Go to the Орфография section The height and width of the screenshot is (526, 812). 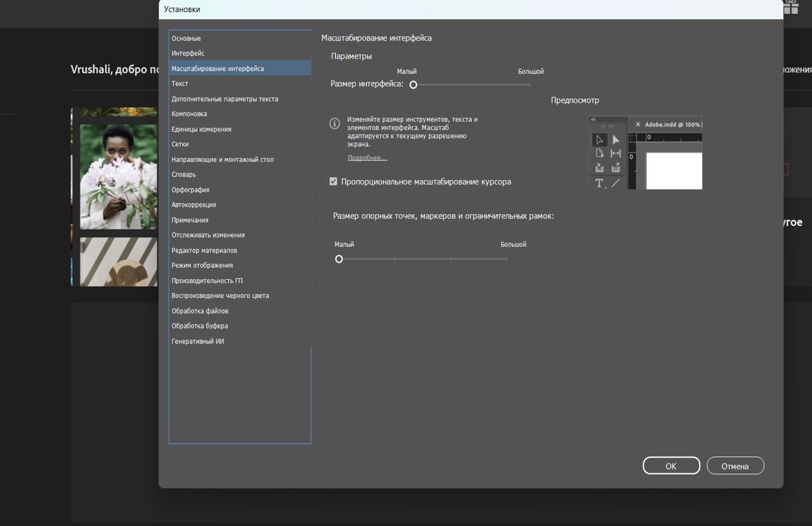pyautogui.click(x=240, y=190)
